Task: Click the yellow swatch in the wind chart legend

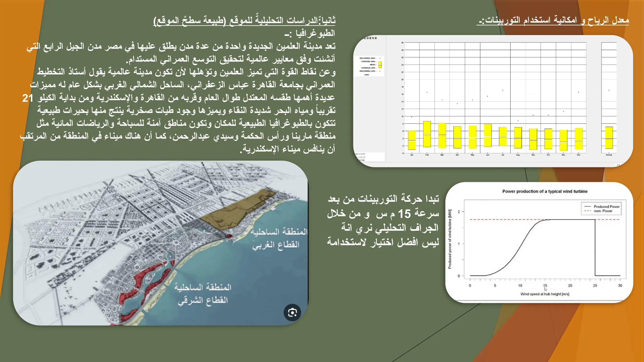Action: click(x=380, y=65)
